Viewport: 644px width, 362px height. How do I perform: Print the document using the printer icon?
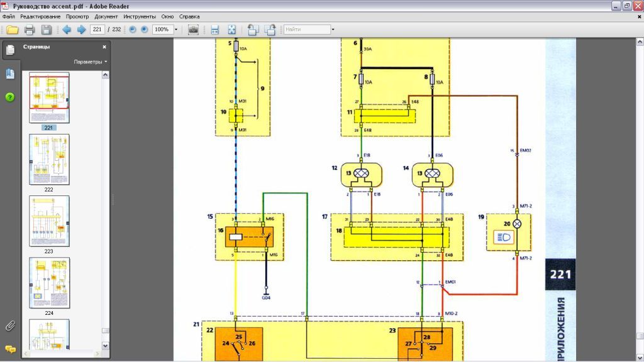tap(29, 30)
